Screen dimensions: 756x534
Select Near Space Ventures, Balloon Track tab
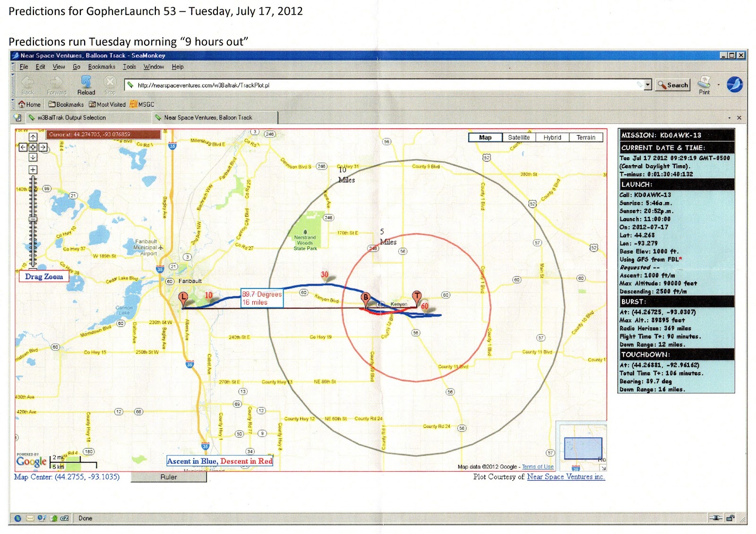(215, 118)
